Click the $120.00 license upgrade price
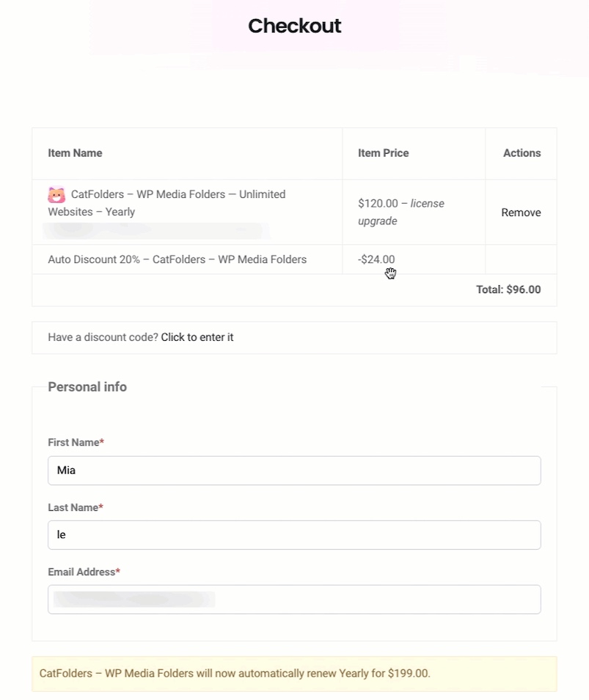Viewport: 589px width, 700px height. point(401,212)
